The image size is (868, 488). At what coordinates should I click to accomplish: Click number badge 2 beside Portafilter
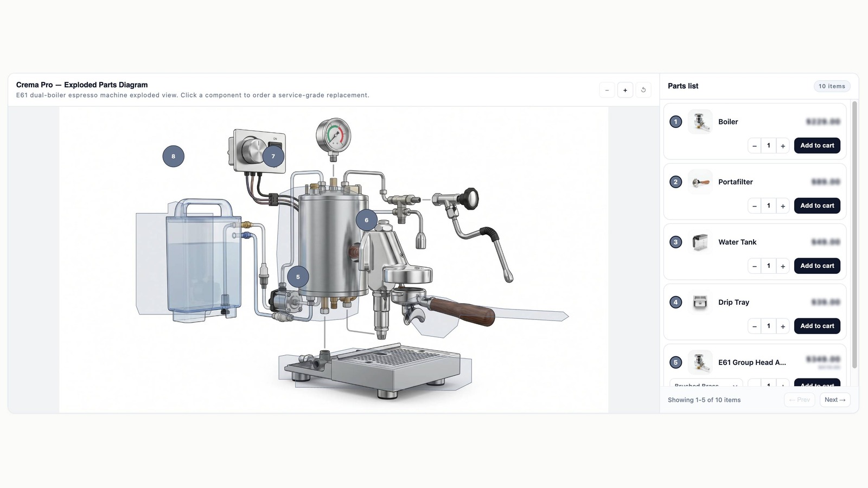(x=675, y=182)
